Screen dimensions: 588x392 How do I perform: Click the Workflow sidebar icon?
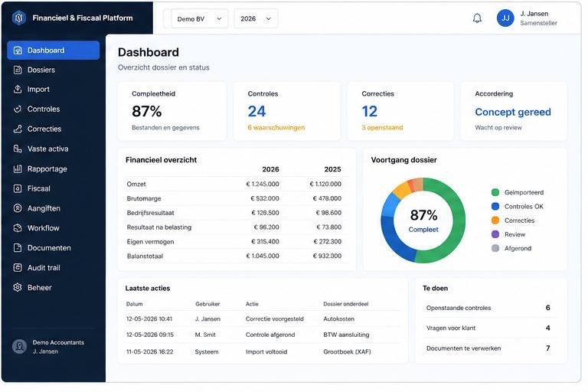pos(18,228)
